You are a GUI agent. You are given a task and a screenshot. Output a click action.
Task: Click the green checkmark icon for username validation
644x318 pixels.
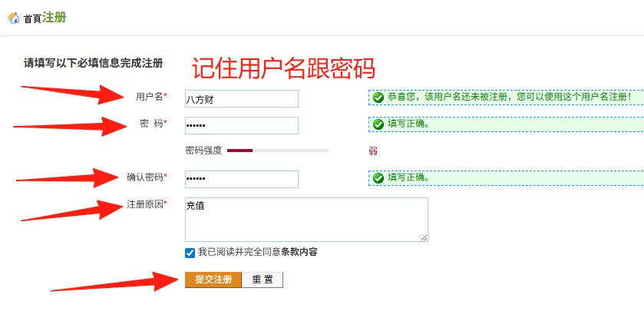point(378,98)
